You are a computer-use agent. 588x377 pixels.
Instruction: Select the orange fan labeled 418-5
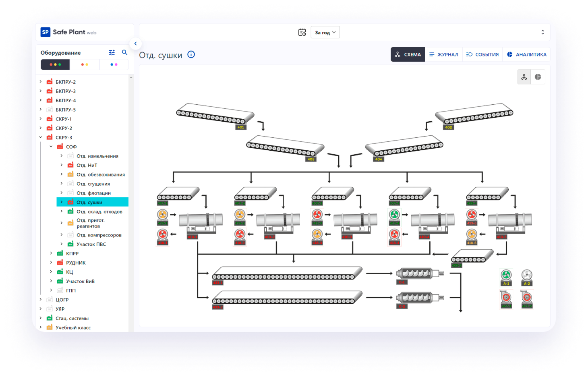[472, 236]
